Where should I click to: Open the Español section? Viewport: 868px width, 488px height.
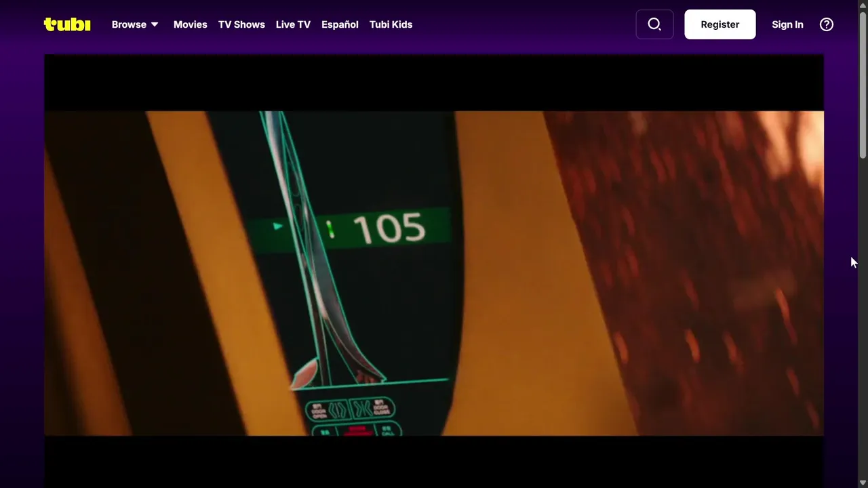pyautogui.click(x=340, y=24)
